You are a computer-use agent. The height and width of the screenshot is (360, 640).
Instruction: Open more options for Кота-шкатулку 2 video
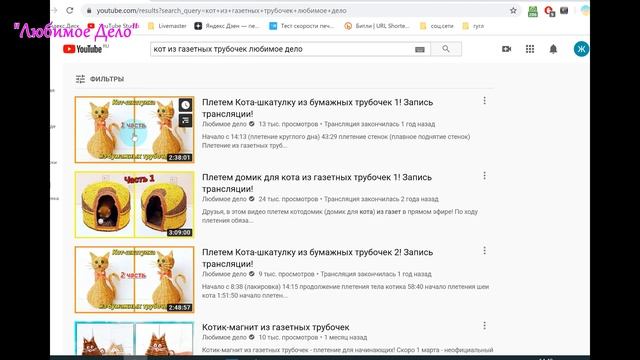click(x=484, y=251)
